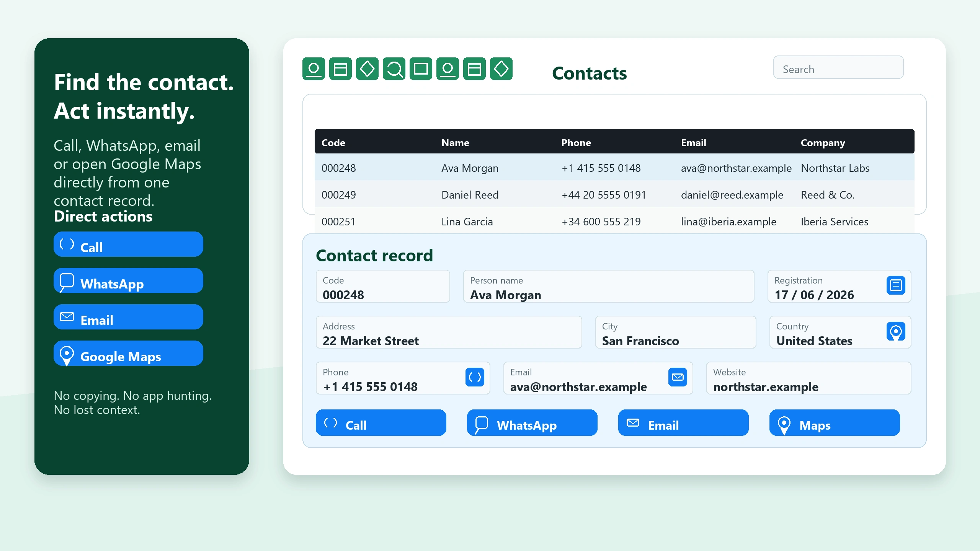Click the Search input field
Screen dimensions: 980x551
tap(838, 67)
